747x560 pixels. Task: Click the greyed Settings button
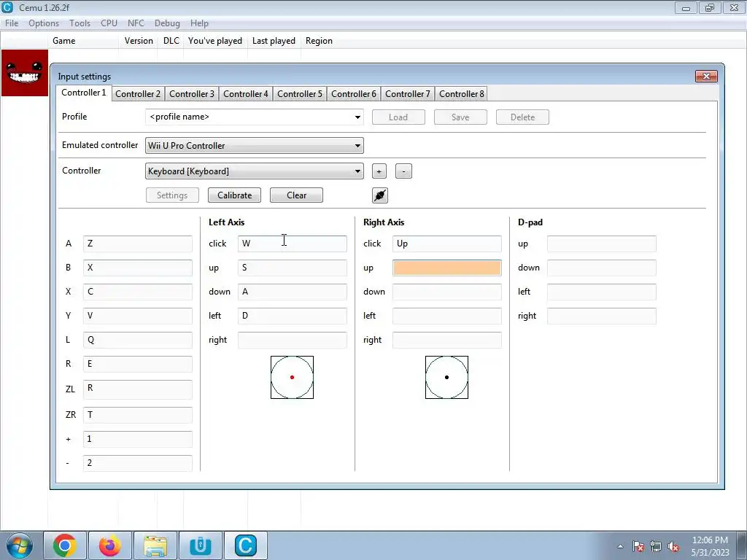tap(172, 195)
